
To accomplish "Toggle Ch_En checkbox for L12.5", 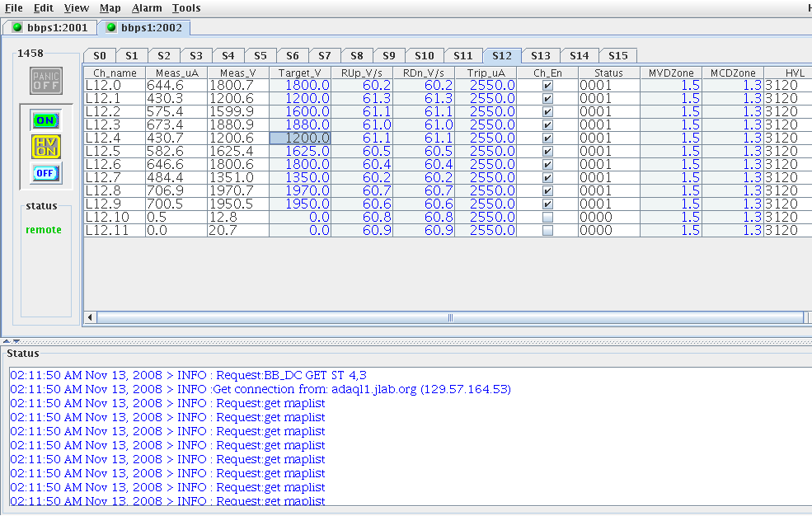I will click(x=547, y=151).
